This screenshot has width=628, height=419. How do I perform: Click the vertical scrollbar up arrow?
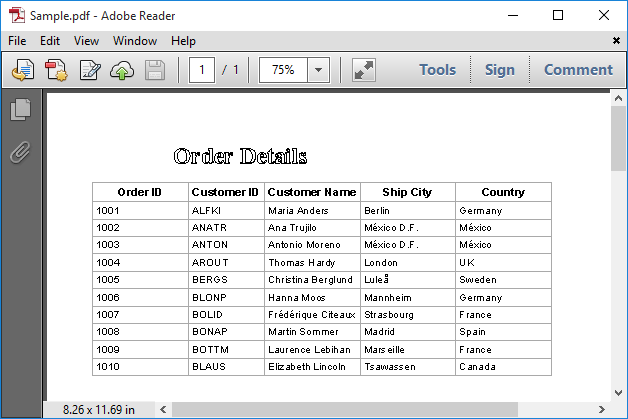(x=618, y=98)
